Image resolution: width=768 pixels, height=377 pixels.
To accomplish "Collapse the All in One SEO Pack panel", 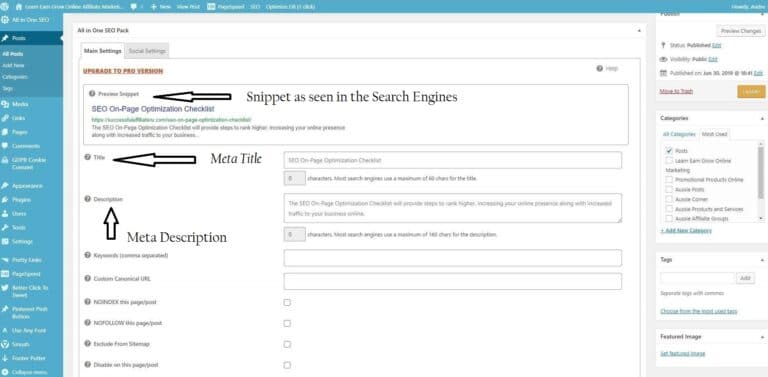I will coord(639,30).
